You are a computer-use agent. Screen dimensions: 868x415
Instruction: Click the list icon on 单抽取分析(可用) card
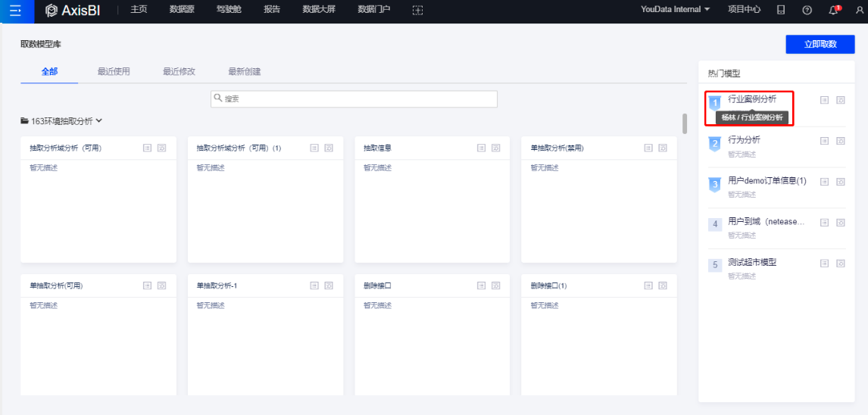tap(147, 286)
